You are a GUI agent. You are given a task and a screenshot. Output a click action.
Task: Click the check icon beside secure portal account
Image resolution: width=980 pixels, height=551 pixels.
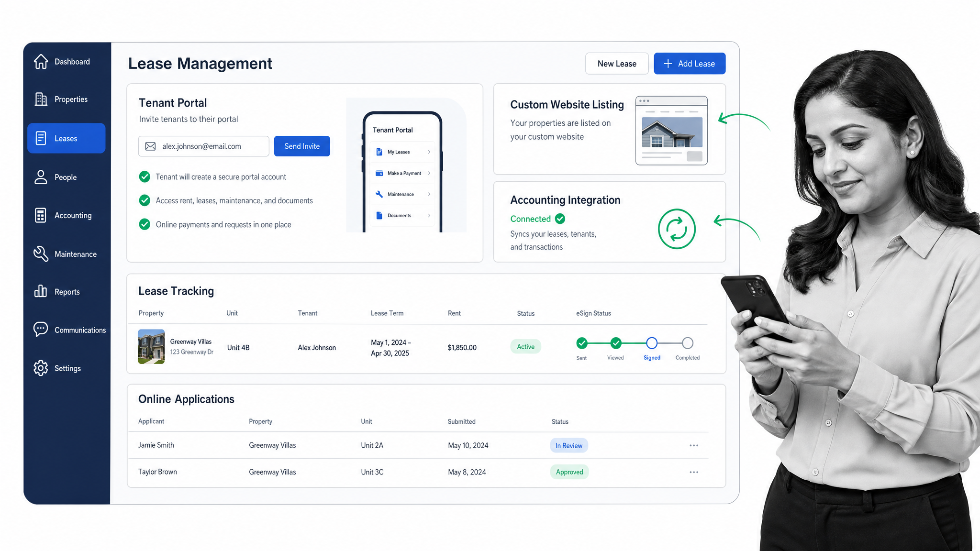click(x=145, y=177)
